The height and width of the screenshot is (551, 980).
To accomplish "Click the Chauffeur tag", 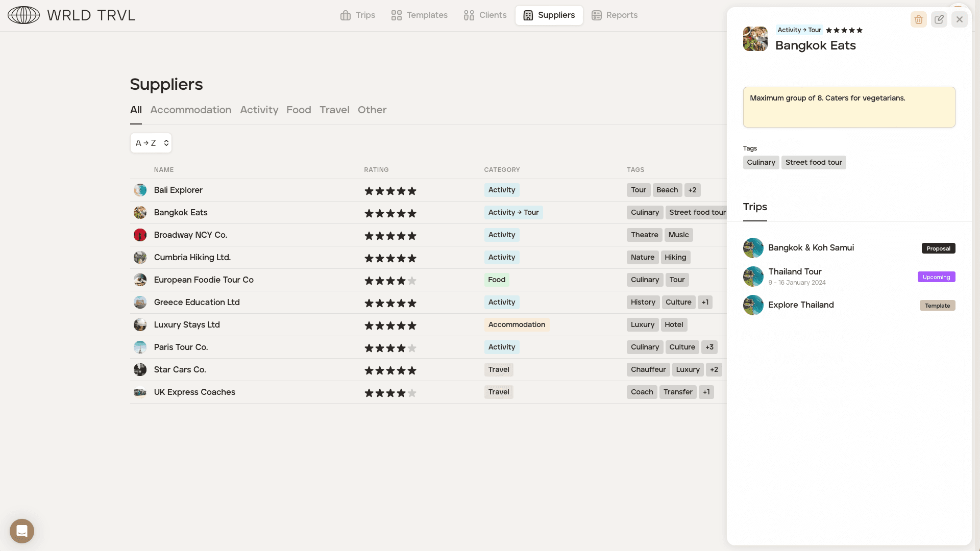I will 648,370.
